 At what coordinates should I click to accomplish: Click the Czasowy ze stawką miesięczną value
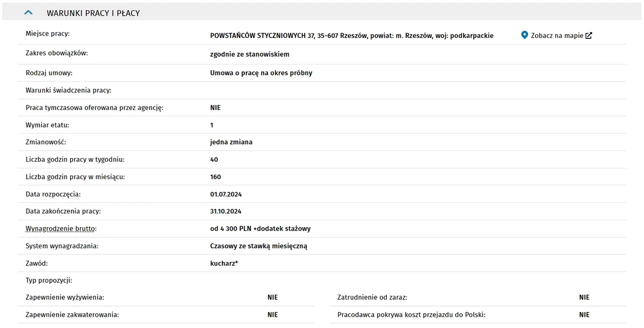pyautogui.click(x=259, y=246)
